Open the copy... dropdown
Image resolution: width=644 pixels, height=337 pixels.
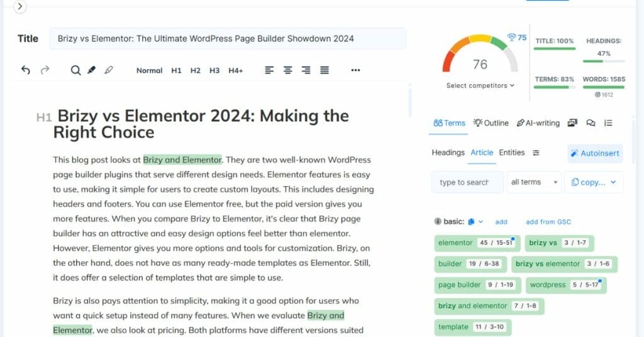(x=594, y=182)
